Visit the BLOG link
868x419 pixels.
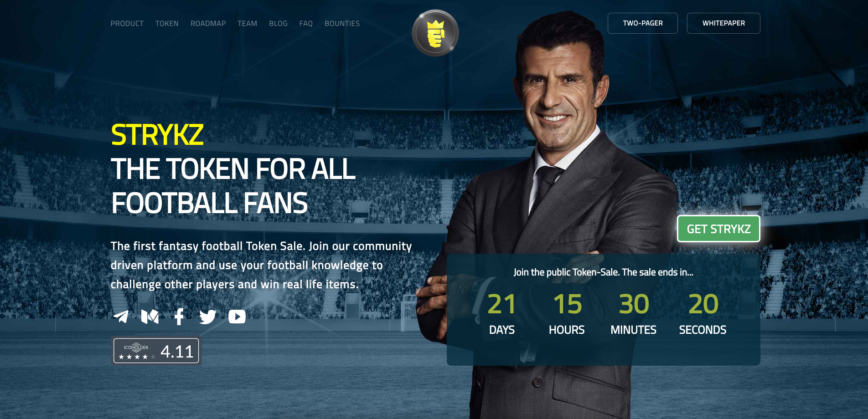(x=278, y=23)
